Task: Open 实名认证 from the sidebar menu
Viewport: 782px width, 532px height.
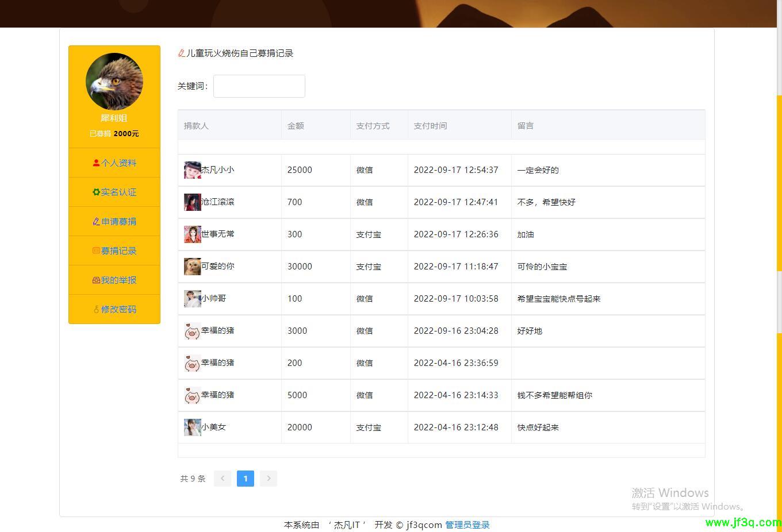Action: 114,192
